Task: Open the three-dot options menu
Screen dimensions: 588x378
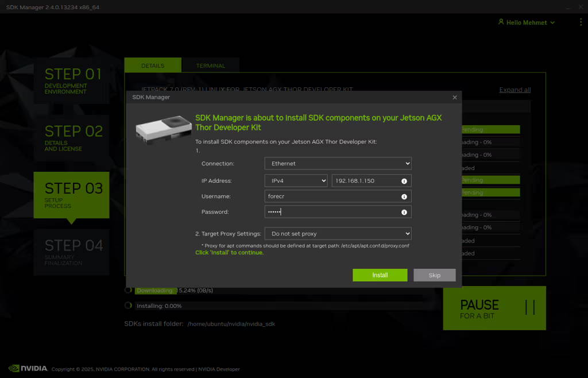Action: tap(581, 22)
